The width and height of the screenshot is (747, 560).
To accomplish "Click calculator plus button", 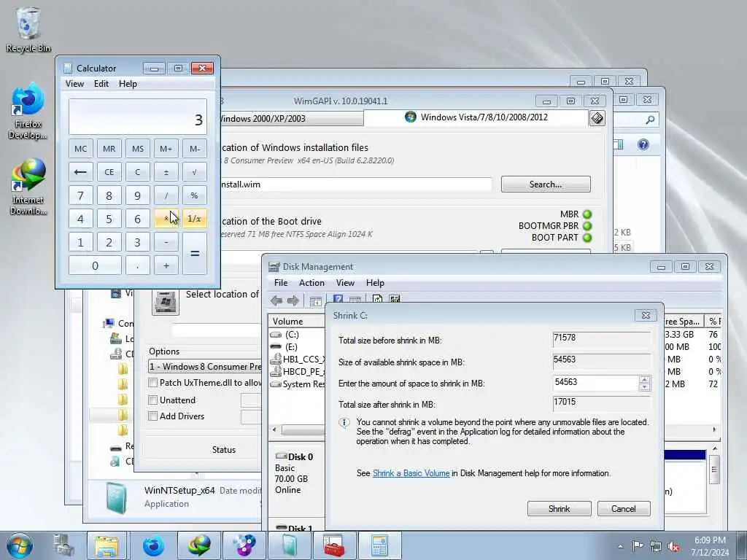I will 166,265.
